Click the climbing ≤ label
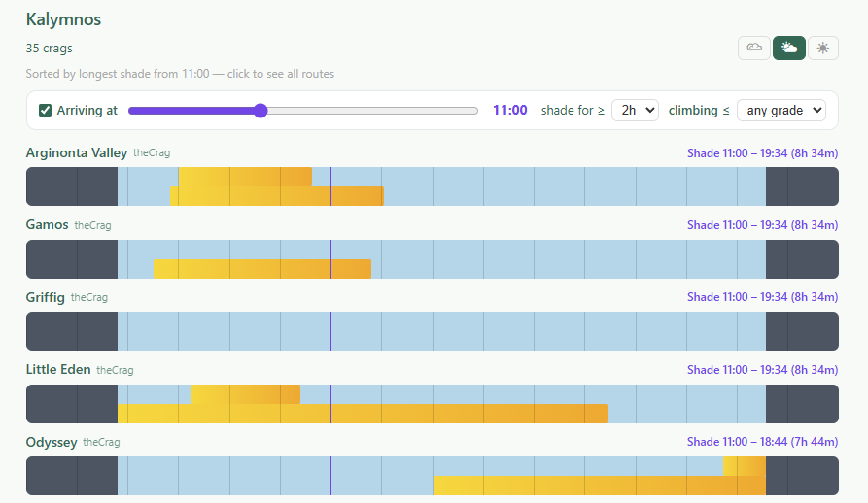Viewport: 868px width, 503px height. tap(699, 111)
